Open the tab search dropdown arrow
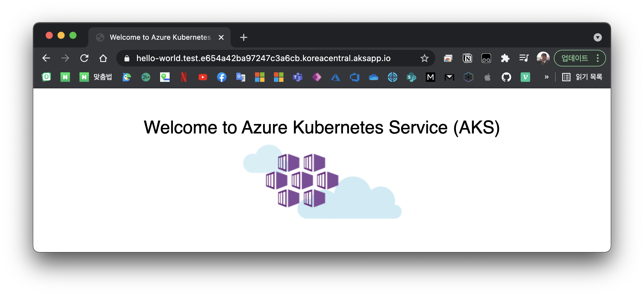The height and width of the screenshot is (296, 644). 598,37
